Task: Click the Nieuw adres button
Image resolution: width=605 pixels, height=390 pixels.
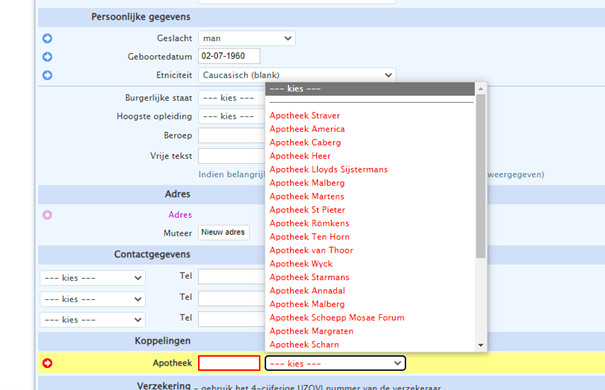Action: pyautogui.click(x=224, y=233)
